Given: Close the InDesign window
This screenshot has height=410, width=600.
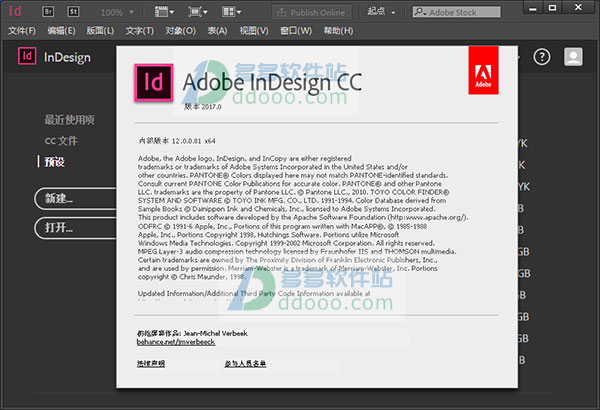Looking at the screenshot, I should (x=578, y=7).
